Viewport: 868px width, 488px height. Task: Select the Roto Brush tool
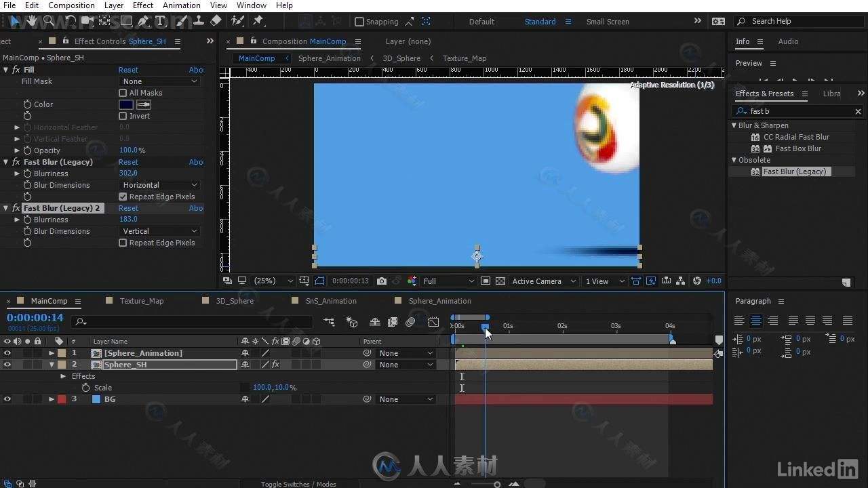coord(237,21)
